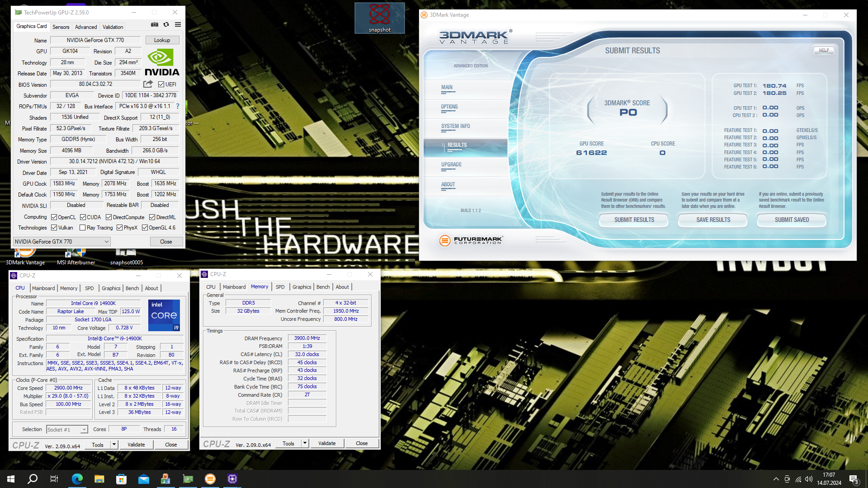The image size is (868, 488).
Task: Open File Explorer from taskbar
Action: [x=99, y=479]
